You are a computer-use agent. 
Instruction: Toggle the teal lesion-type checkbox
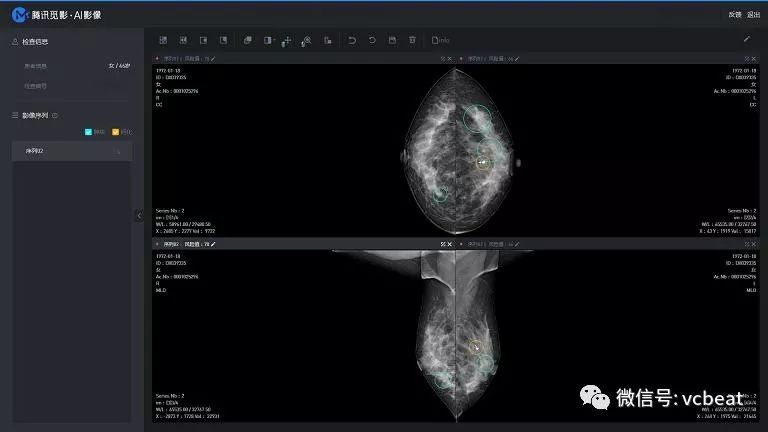88,132
